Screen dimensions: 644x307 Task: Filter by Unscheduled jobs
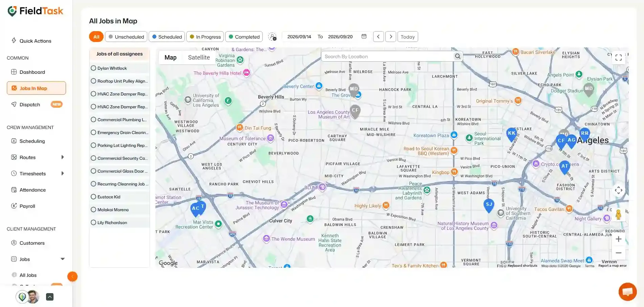coord(126,37)
